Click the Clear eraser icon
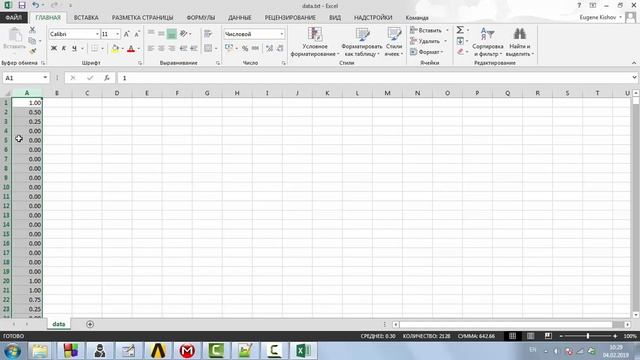 pos(460,52)
